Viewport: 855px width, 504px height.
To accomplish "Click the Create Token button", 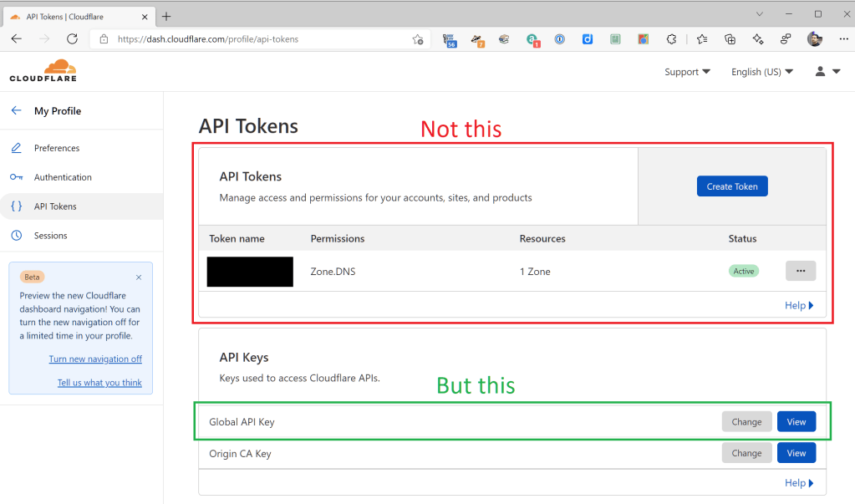I will 731,186.
